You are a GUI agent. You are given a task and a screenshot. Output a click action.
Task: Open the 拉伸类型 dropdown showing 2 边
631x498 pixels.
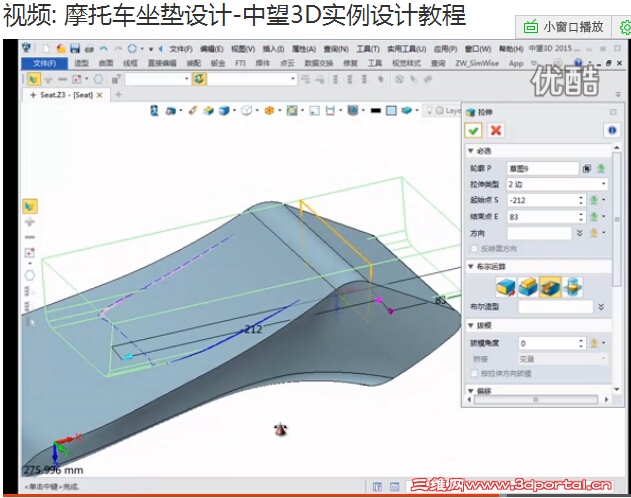pos(557,184)
